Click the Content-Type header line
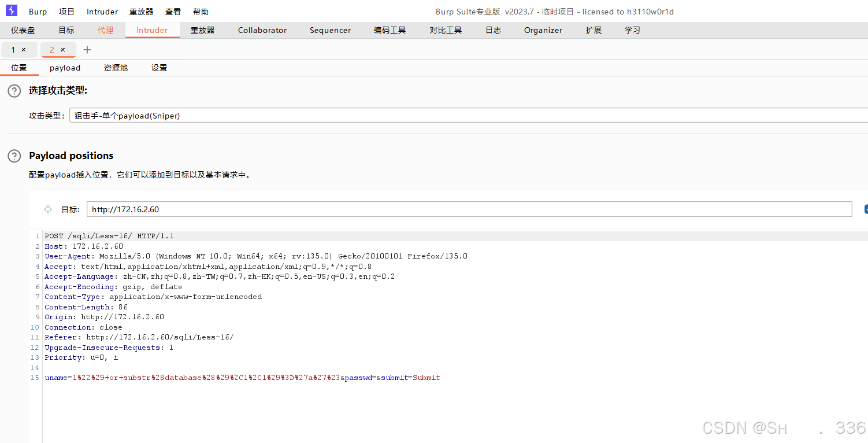This screenshot has height=443, width=868. pos(153,297)
